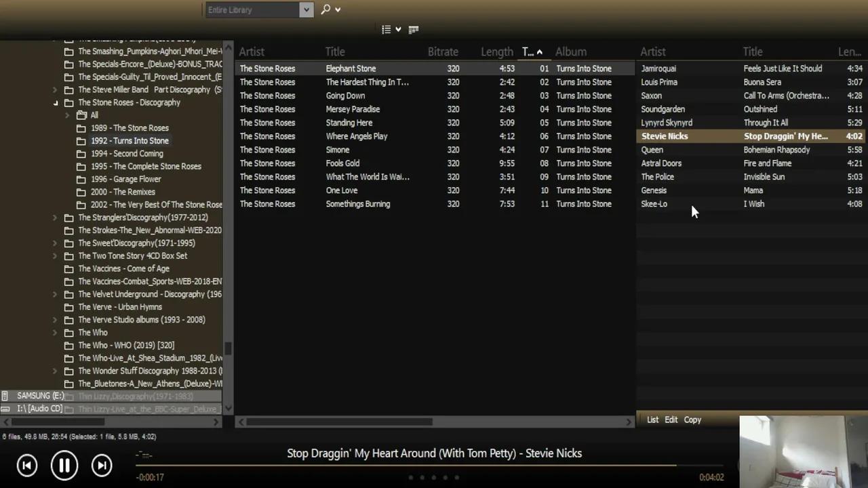Sort the track list by its Title header
The width and height of the screenshot is (868, 488).
pyautogui.click(x=335, y=52)
